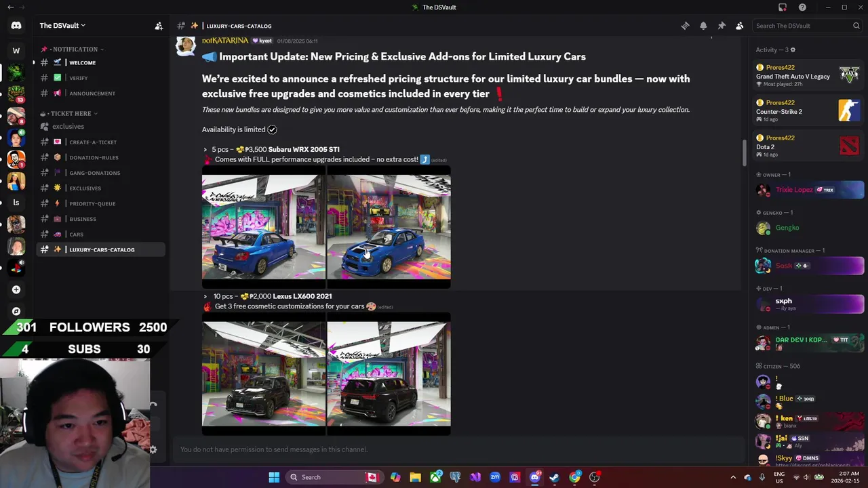
Task: Select the LUXURY-CARS-CATALOG channel
Action: [x=100, y=249]
